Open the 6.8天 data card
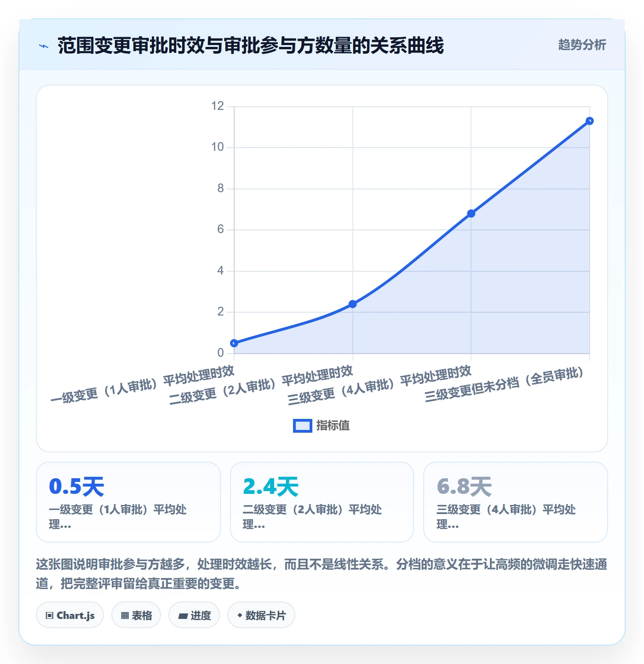 click(516, 502)
